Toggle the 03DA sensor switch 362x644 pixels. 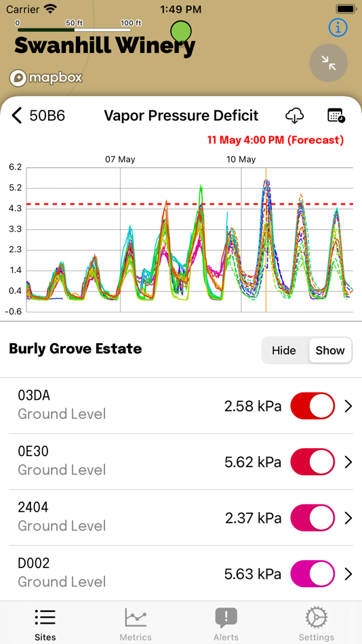coord(313,406)
